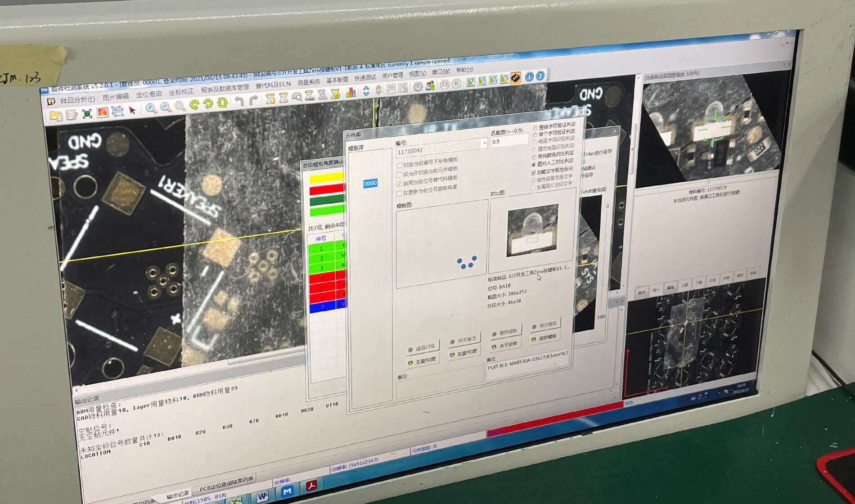Click the blue M taskbar icon
This screenshot has height=504, width=855.
287,491
